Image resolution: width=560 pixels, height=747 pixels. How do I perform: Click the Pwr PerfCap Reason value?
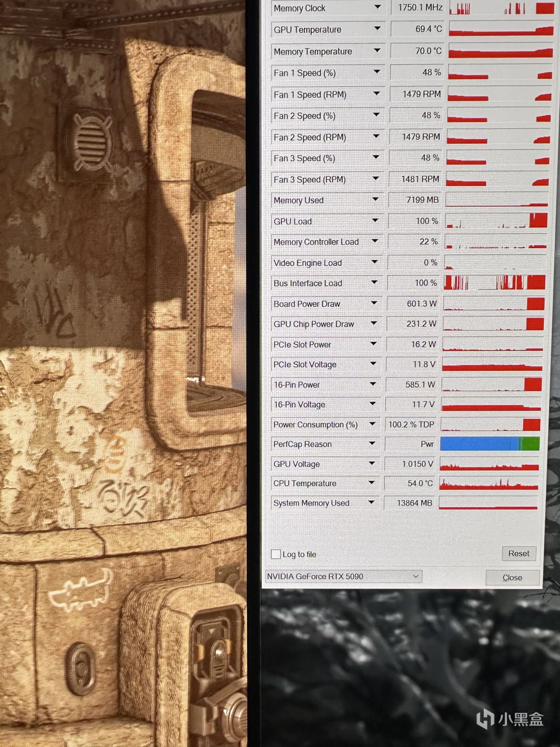[x=410, y=444]
